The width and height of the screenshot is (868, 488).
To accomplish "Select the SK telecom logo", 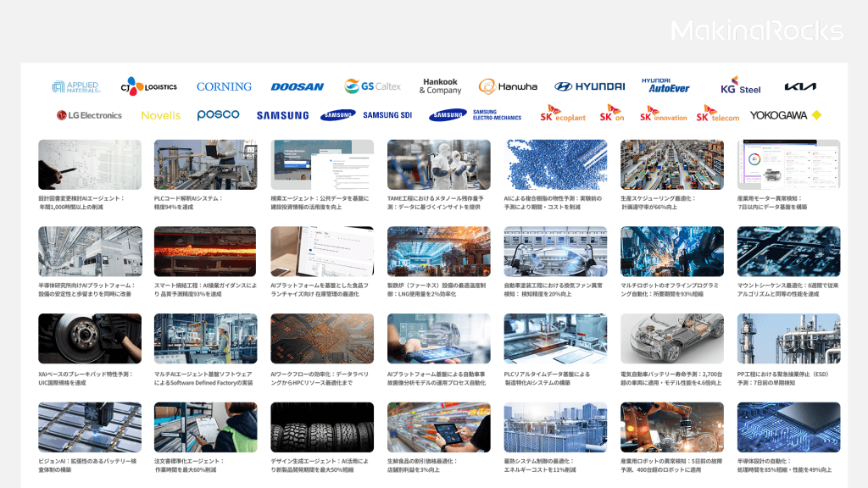I will click(x=718, y=114).
